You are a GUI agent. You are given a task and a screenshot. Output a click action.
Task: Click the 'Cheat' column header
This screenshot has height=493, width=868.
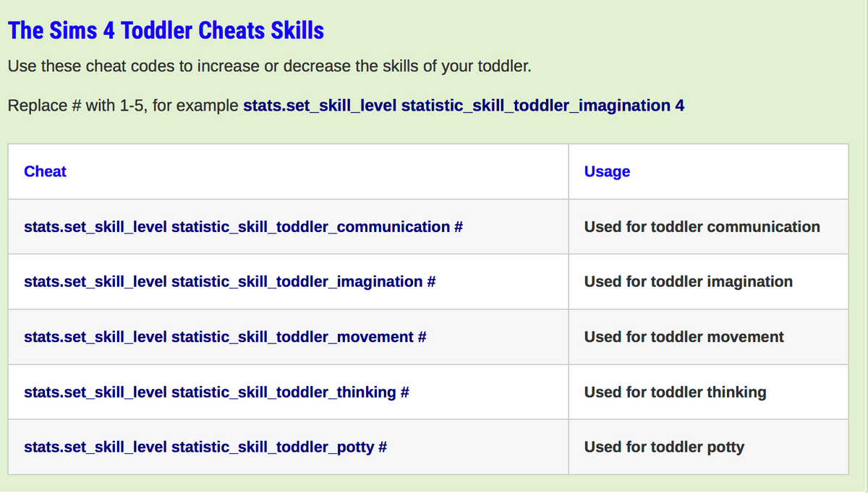[x=45, y=171]
